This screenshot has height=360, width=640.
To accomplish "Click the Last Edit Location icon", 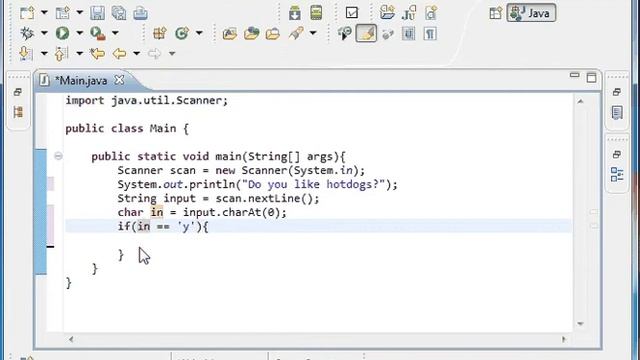I will tap(98, 53).
